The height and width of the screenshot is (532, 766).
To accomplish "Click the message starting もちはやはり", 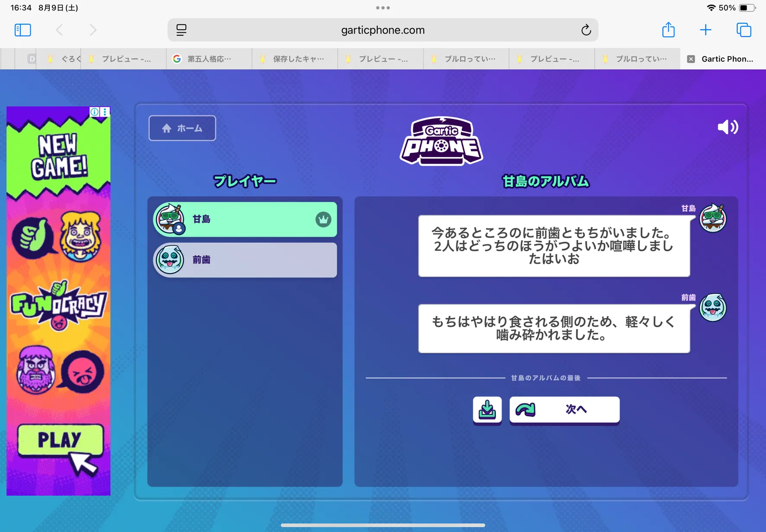I will (554, 328).
